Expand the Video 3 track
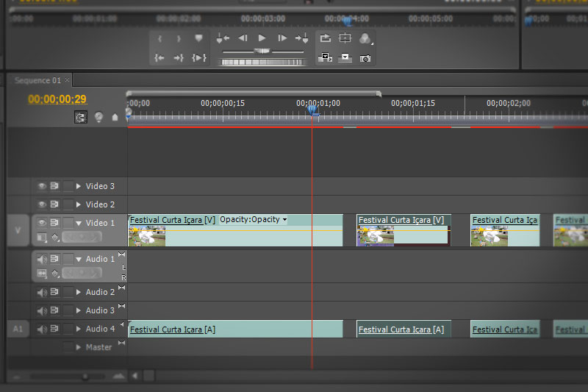 (79, 186)
